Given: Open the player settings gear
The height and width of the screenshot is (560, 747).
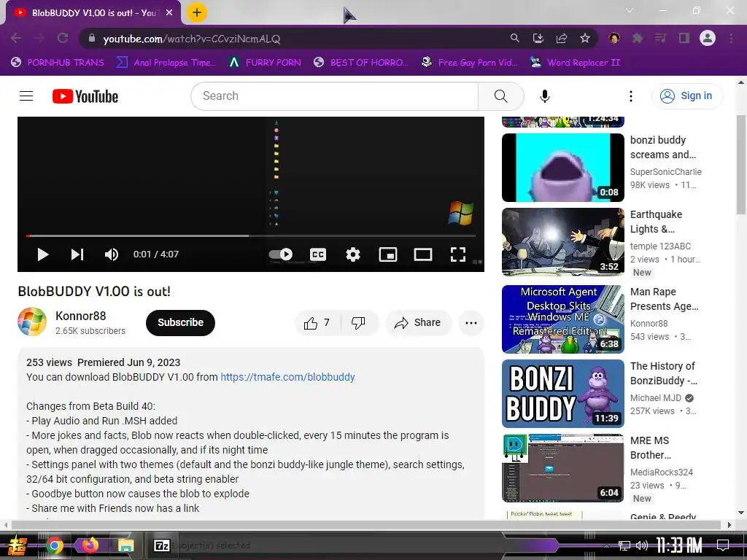Looking at the screenshot, I should (x=353, y=254).
